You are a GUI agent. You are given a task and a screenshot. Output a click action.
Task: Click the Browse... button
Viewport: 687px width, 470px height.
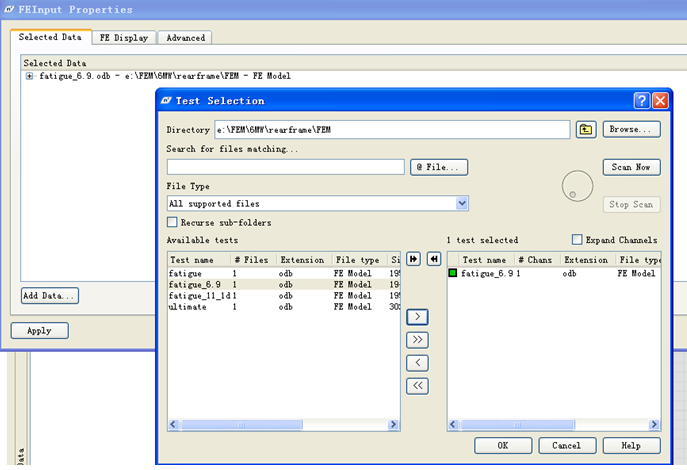click(631, 130)
